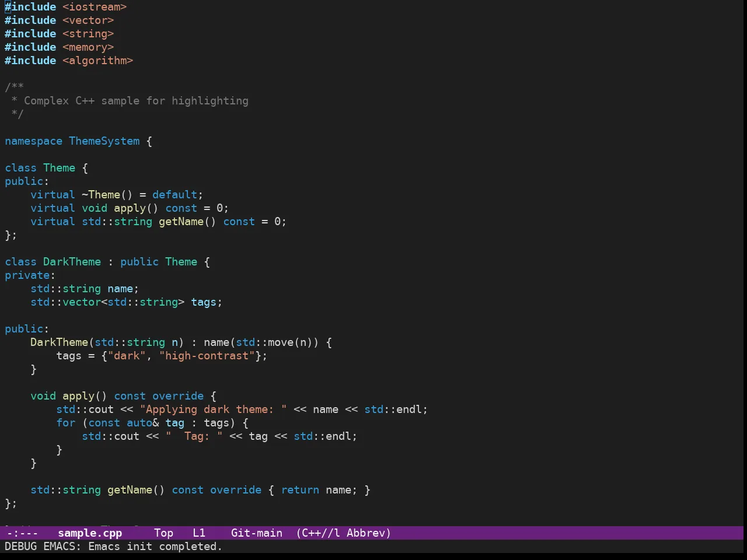Click the -:--- buffer status indicator

pyautogui.click(x=22, y=533)
